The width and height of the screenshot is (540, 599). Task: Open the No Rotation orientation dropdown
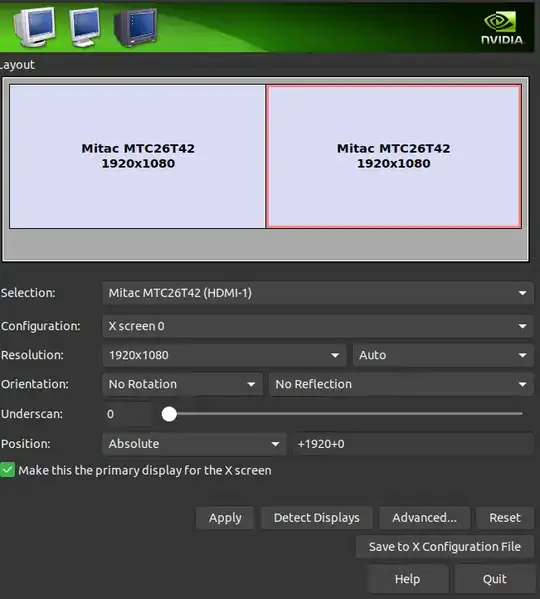182,384
